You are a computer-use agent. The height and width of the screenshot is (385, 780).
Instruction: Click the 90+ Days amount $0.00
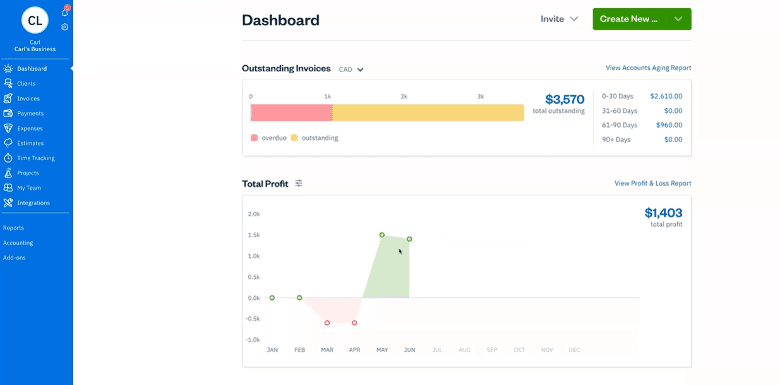coord(673,140)
